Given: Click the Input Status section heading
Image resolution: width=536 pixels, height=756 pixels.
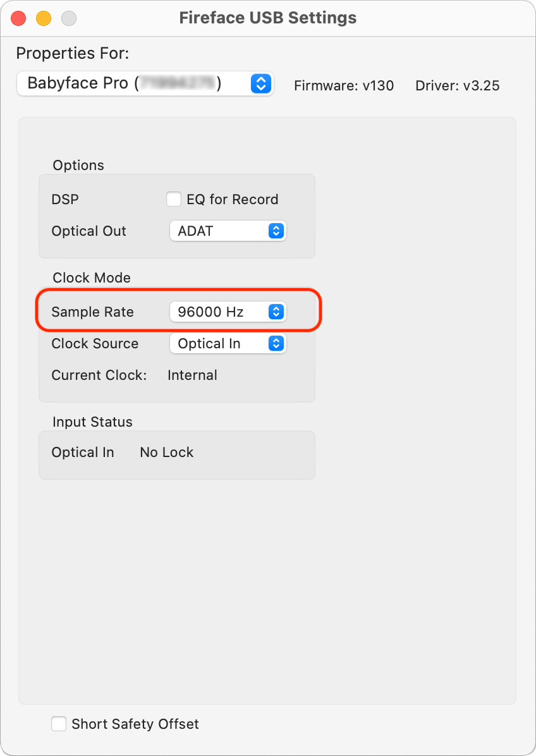Looking at the screenshot, I should coord(92,422).
